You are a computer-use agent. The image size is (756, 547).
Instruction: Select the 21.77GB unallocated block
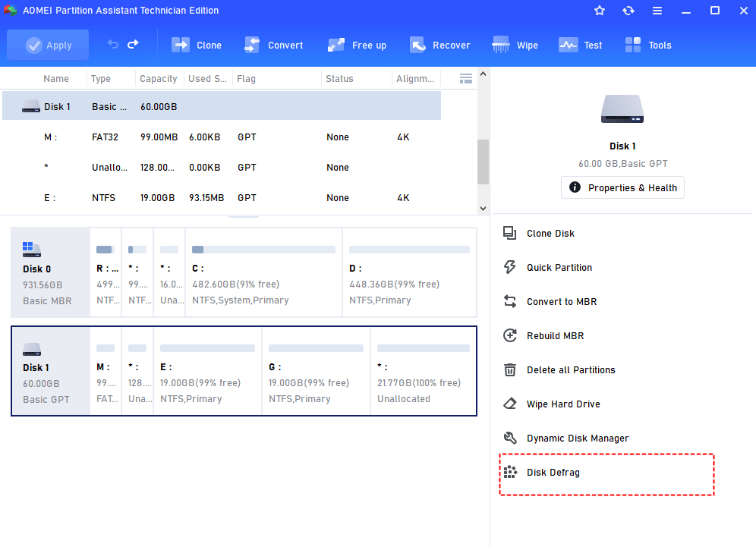tap(424, 371)
